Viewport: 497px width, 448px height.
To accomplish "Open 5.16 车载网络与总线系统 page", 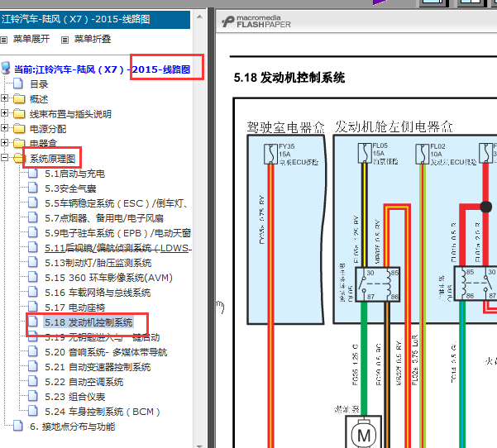I will [x=98, y=293].
